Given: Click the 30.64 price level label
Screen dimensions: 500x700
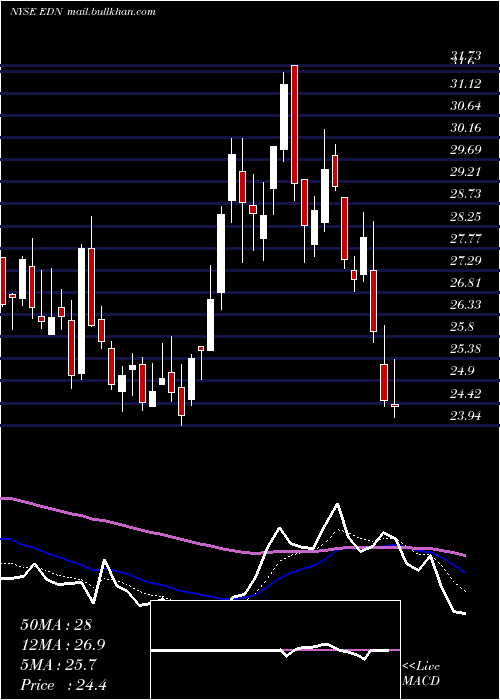Looking at the screenshot, I should 466,106.
